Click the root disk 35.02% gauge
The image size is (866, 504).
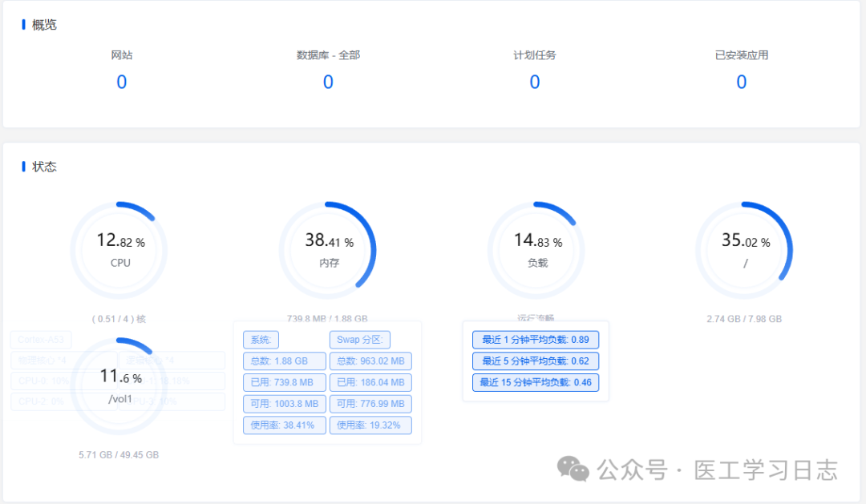pyautogui.click(x=744, y=250)
